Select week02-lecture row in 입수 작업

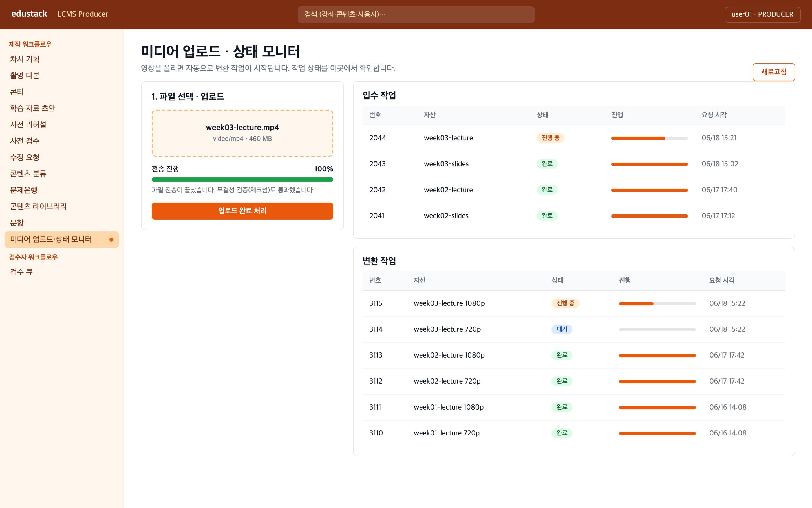[x=574, y=190]
